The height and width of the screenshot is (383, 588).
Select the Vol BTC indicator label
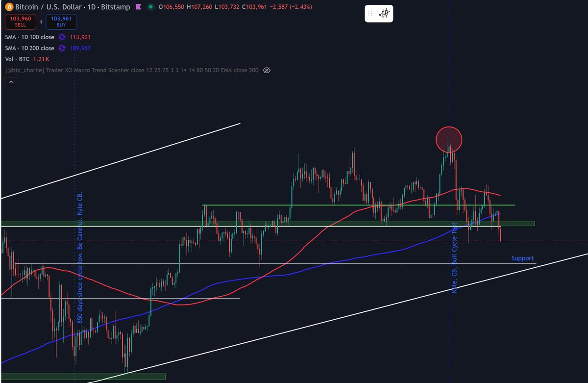click(17, 59)
